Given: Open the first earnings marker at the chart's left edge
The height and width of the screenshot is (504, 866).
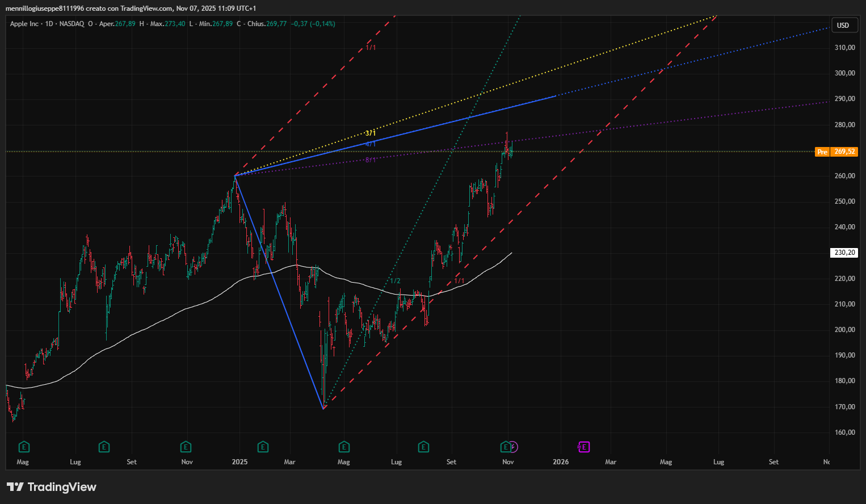Looking at the screenshot, I should [x=24, y=447].
